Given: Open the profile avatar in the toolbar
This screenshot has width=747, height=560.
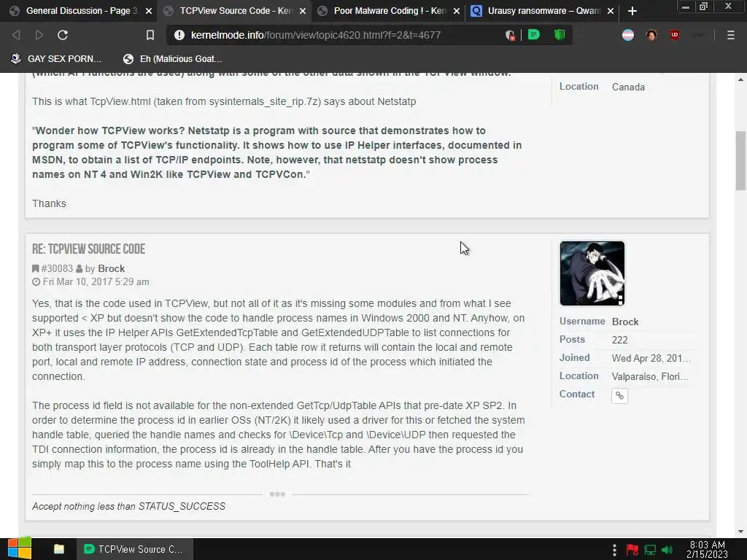Looking at the screenshot, I should (651, 35).
